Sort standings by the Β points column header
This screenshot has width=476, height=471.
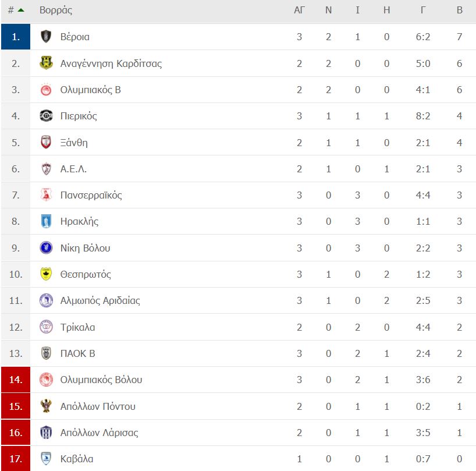click(x=459, y=10)
